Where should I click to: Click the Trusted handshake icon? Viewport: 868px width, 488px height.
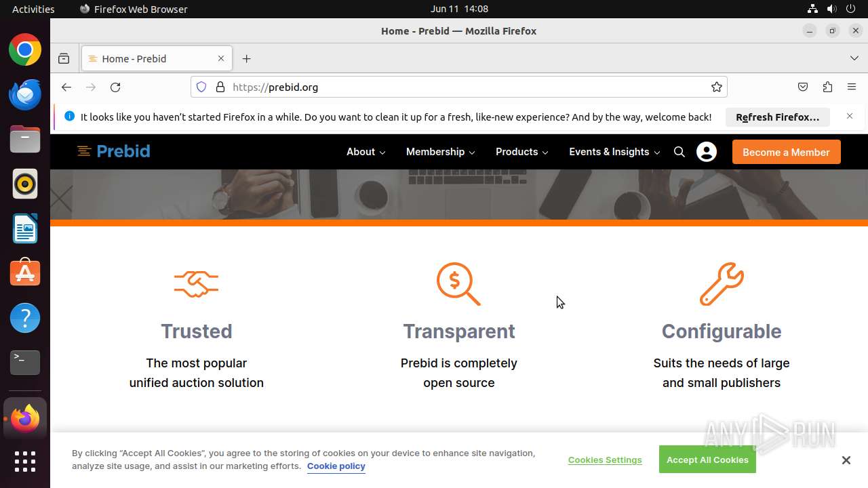[196, 284]
